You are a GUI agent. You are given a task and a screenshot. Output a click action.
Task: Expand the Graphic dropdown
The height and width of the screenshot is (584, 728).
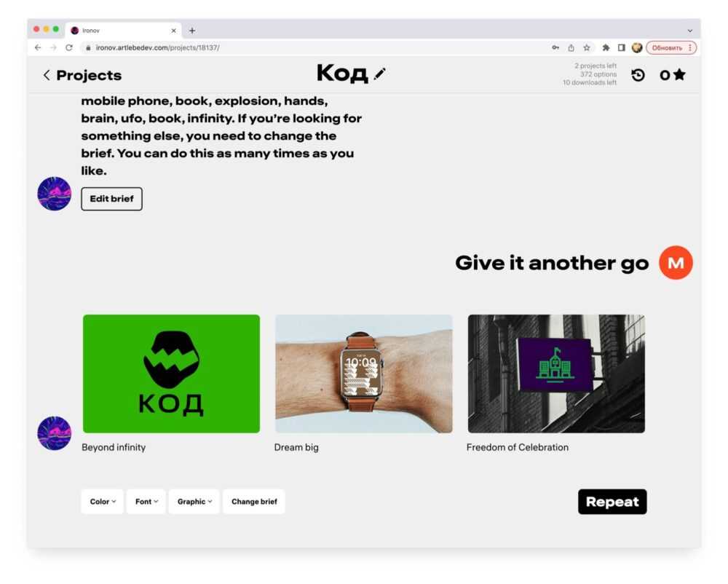[x=194, y=502]
